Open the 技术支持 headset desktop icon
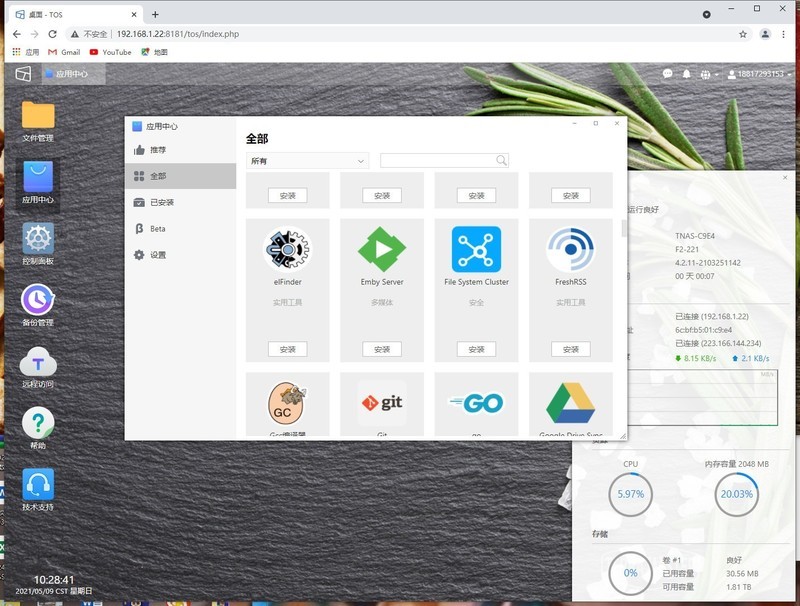The image size is (800, 606). tap(38, 484)
